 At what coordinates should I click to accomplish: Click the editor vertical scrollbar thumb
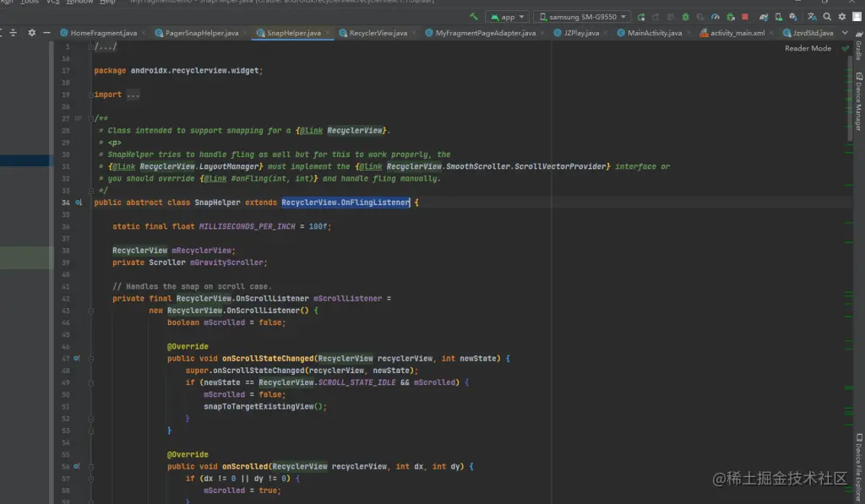coord(850,100)
